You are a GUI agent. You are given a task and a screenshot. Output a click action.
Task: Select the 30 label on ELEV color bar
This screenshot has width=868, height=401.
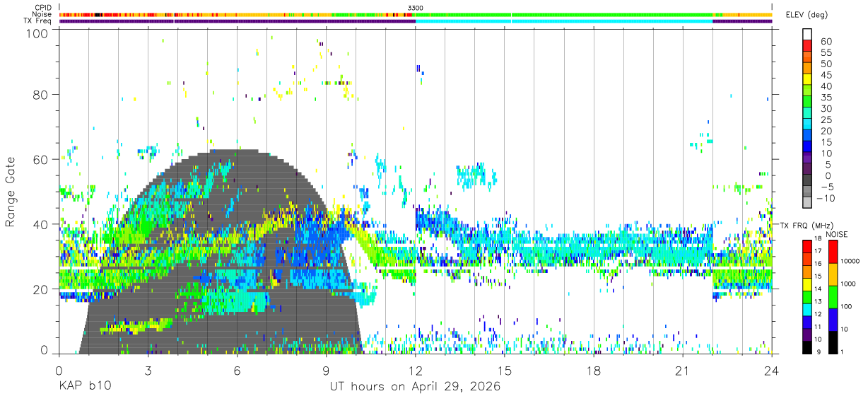pos(825,108)
